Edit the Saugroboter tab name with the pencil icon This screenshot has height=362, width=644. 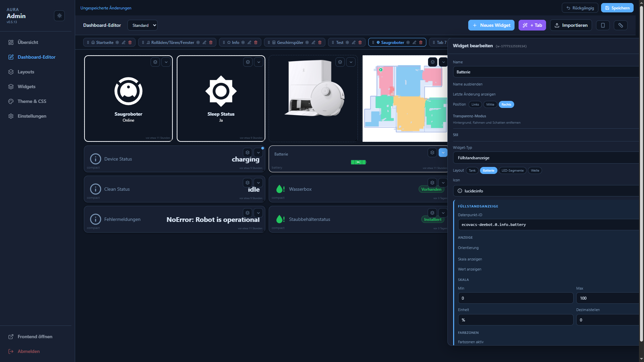pyautogui.click(x=415, y=43)
